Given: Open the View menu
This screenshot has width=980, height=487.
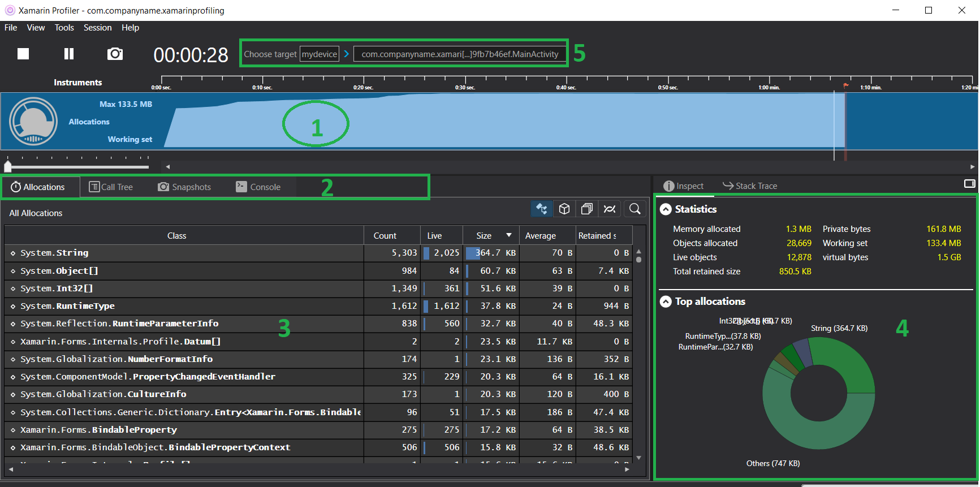Looking at the screenshot, I should point(36,28).
